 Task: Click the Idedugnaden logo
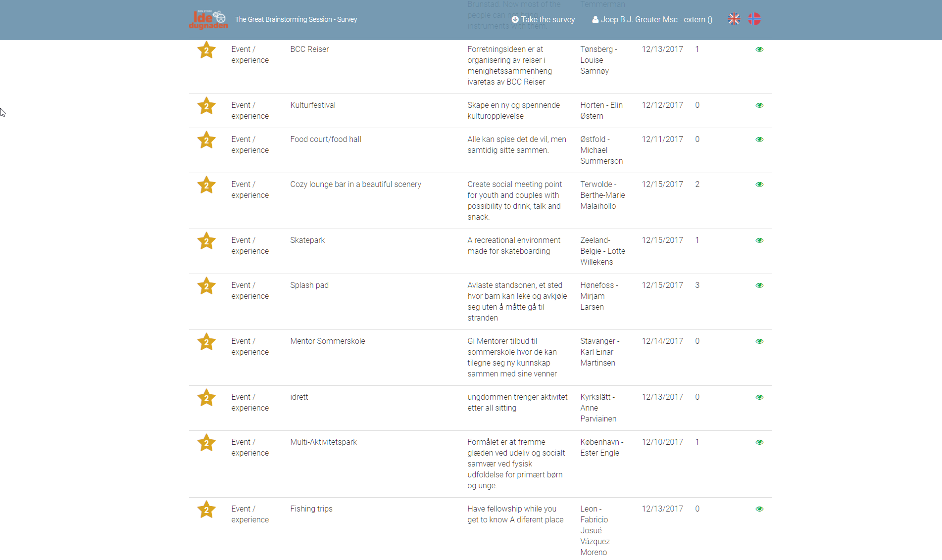[x=208, y=19]
